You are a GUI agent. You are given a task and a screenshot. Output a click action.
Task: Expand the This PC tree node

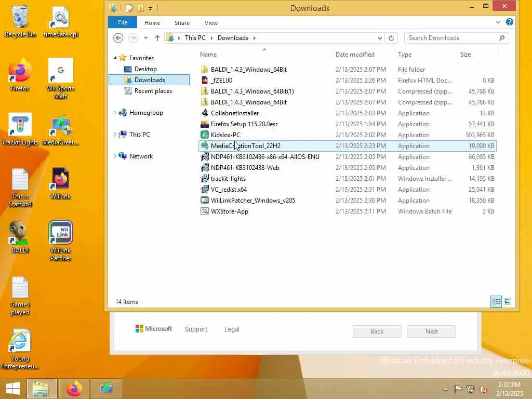pyautogui.click(x=115, y=135)
